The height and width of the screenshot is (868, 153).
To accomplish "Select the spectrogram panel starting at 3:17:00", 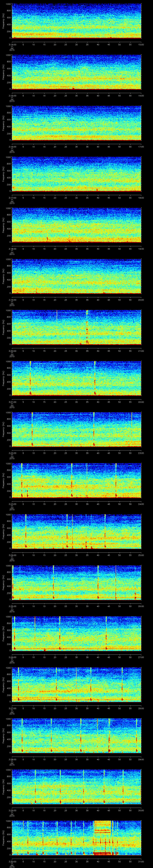I will [77, 174].
